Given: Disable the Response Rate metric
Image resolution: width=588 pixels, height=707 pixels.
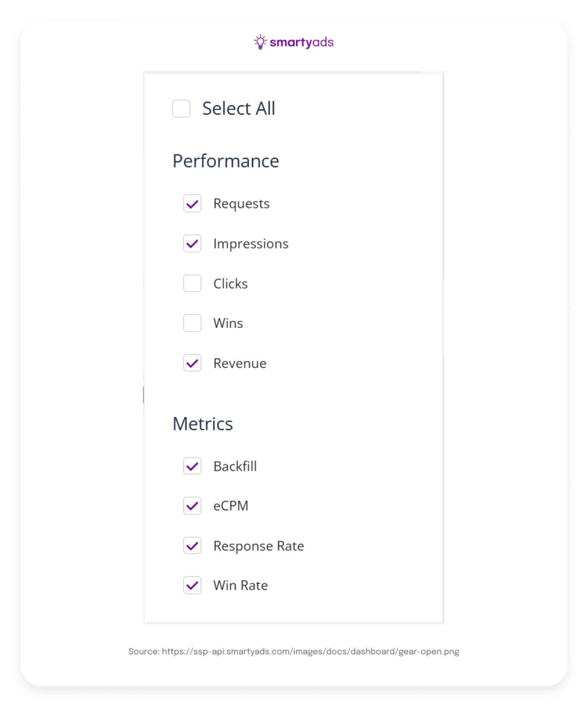Looking at the screenshot, I should (x=192, y=546).
